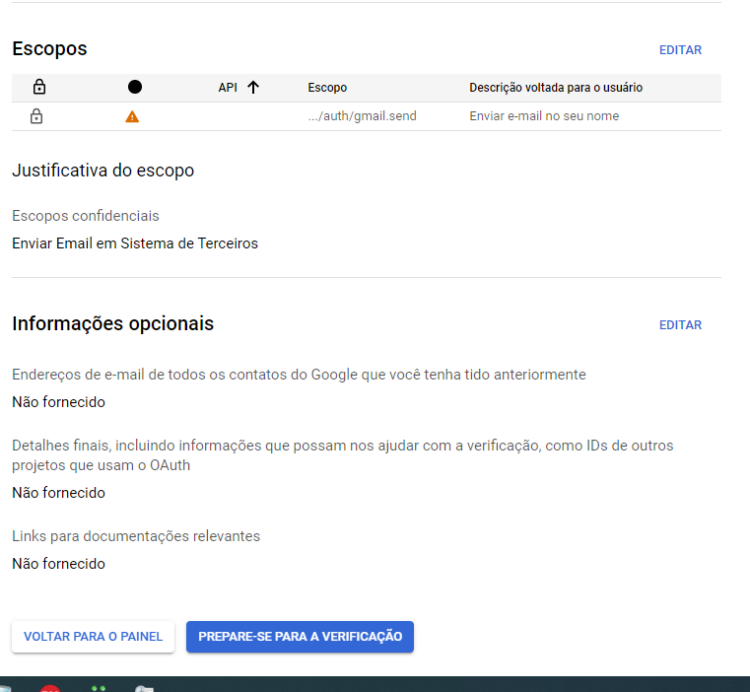
Task: Click the API column header
Action: click(228, 88)
